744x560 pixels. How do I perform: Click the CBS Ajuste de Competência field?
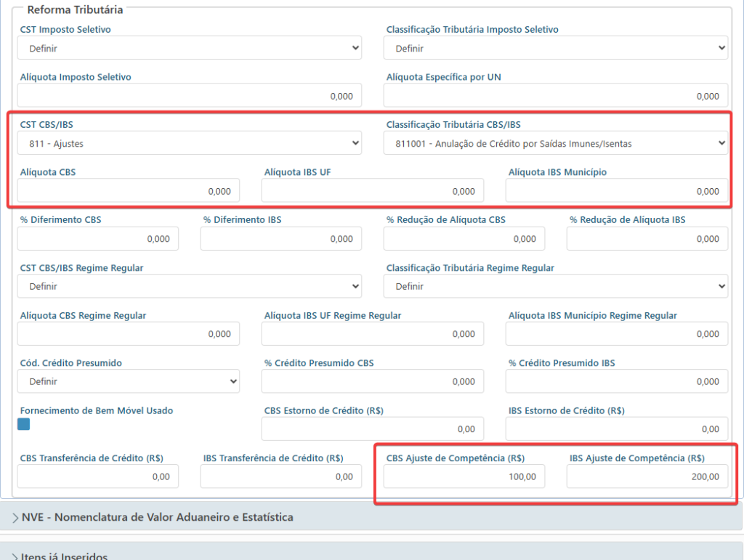pyautogui.click(x=464, y=476)
